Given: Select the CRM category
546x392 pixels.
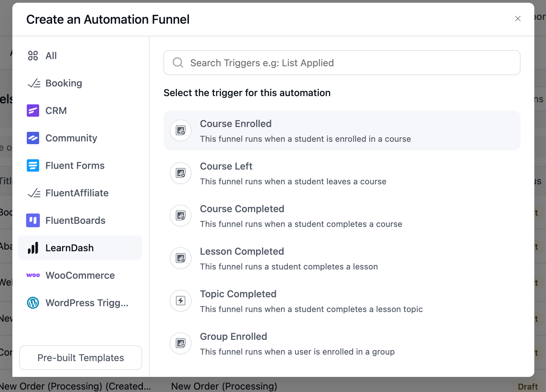Looking at the screenshot, I should point(80,111).
